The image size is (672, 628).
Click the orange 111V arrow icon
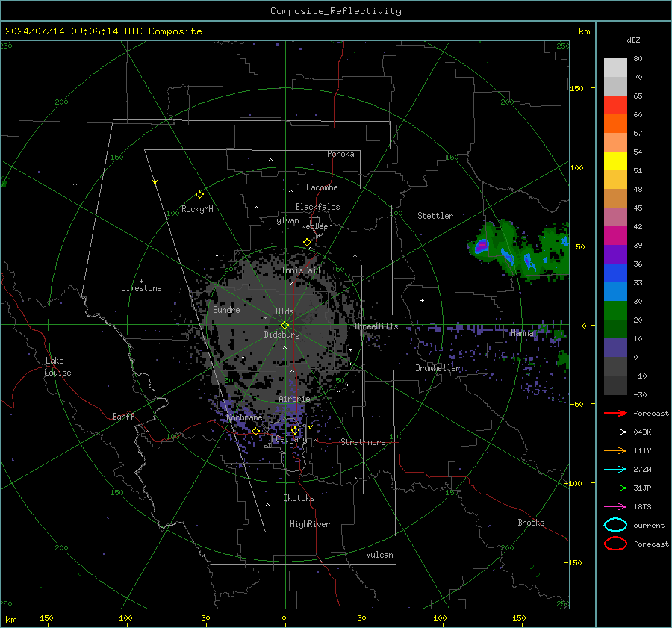click(615, 450)
